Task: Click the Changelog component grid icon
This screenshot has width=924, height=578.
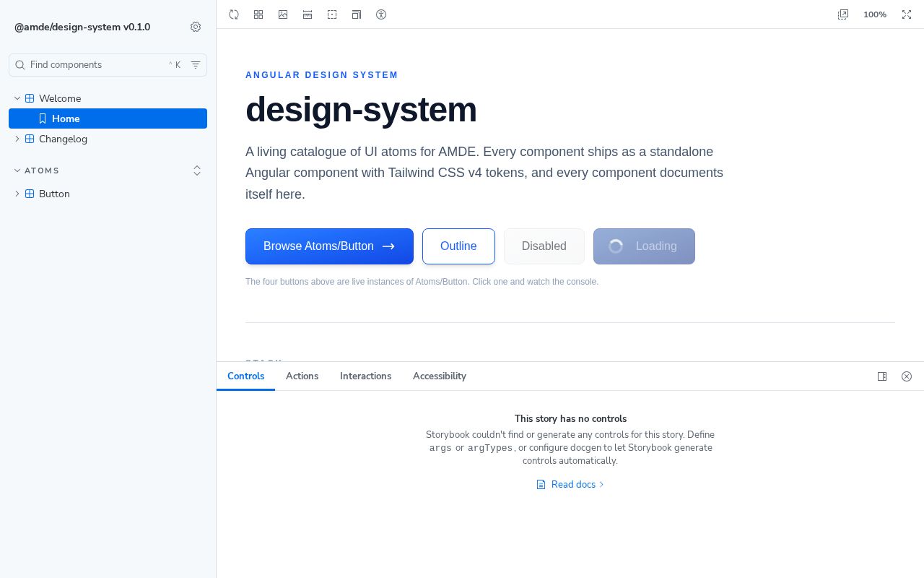Action: tap(30, 139)
